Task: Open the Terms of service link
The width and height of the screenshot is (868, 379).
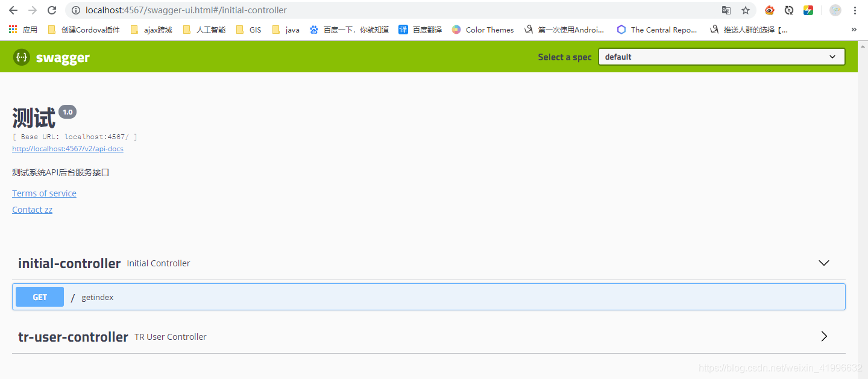Action: pos(44,193)
